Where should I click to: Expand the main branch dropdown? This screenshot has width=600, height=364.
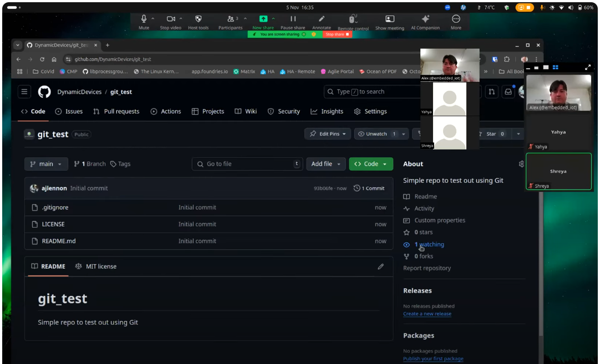pyautogui.click(x=46, y=164)
